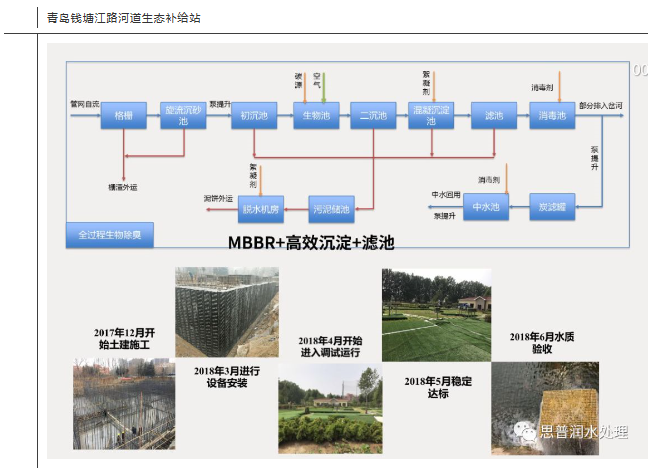Select the 生物池 process box
The width and height of the screenshot is (652, 472).
pos(313,116)
